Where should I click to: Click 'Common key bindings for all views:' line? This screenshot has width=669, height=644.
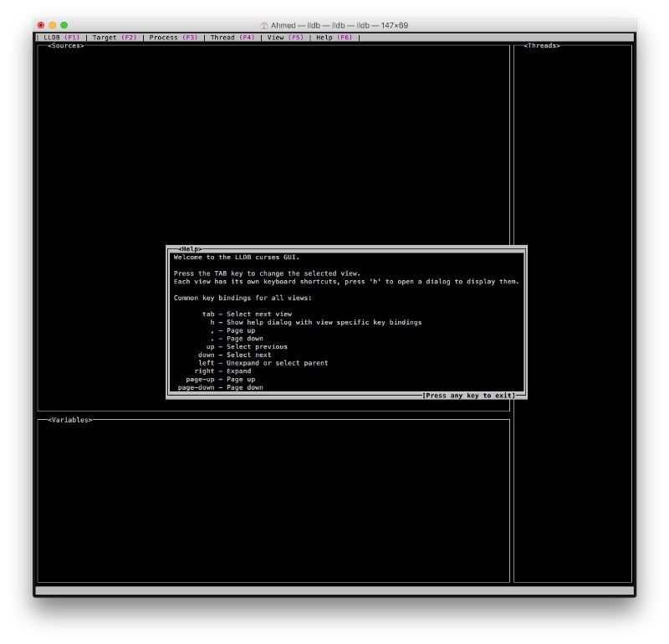point(243,298)
